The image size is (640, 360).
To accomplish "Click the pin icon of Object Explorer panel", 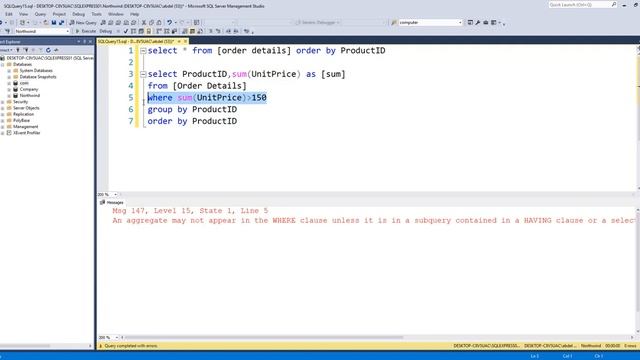I will (84, 41).
